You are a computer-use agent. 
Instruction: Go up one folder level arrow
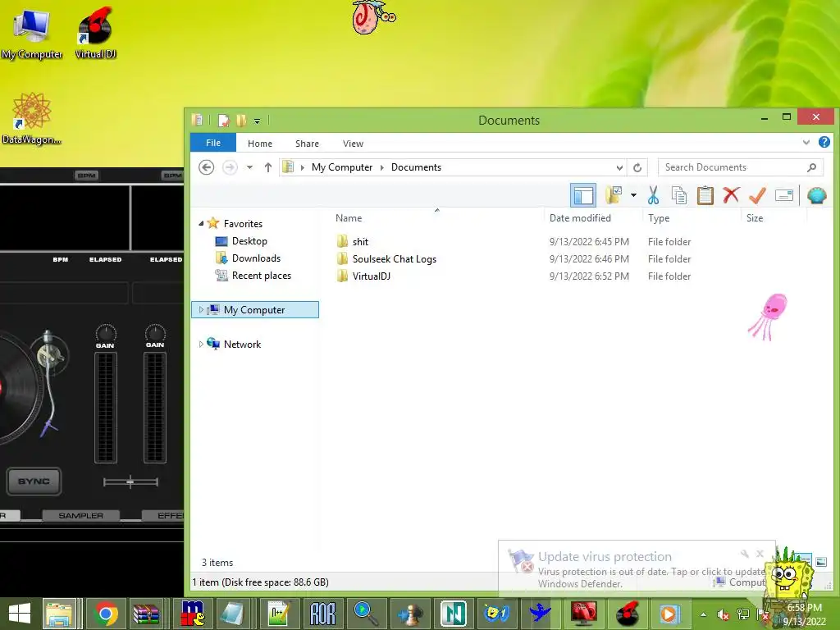[x=268, y=167]
